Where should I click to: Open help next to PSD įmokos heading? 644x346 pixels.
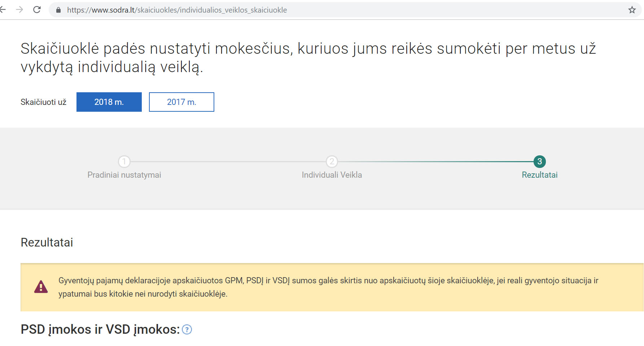click(x=187, y=329)
